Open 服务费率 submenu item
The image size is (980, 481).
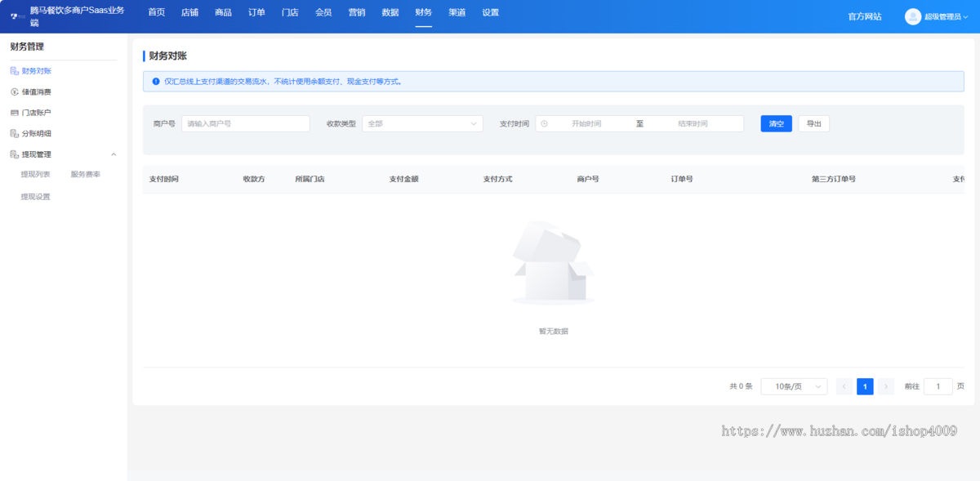click(86, 174)
